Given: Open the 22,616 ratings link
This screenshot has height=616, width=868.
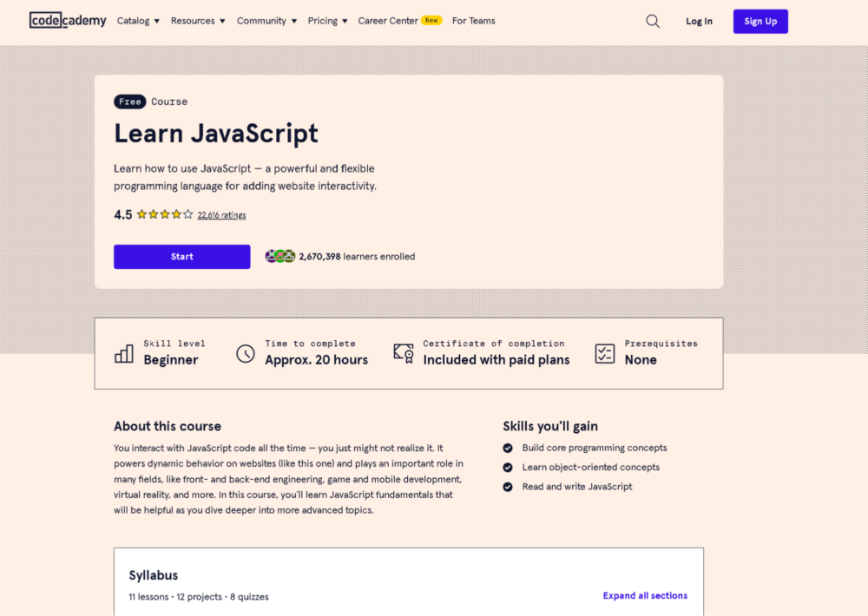Looking at the screenshot, I should (x=221, y=214).
